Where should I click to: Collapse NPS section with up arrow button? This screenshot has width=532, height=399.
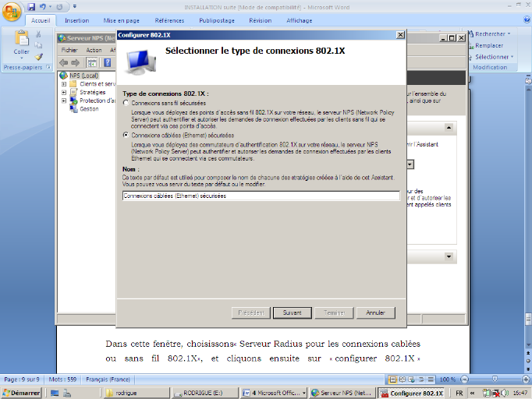pos(449,128)
